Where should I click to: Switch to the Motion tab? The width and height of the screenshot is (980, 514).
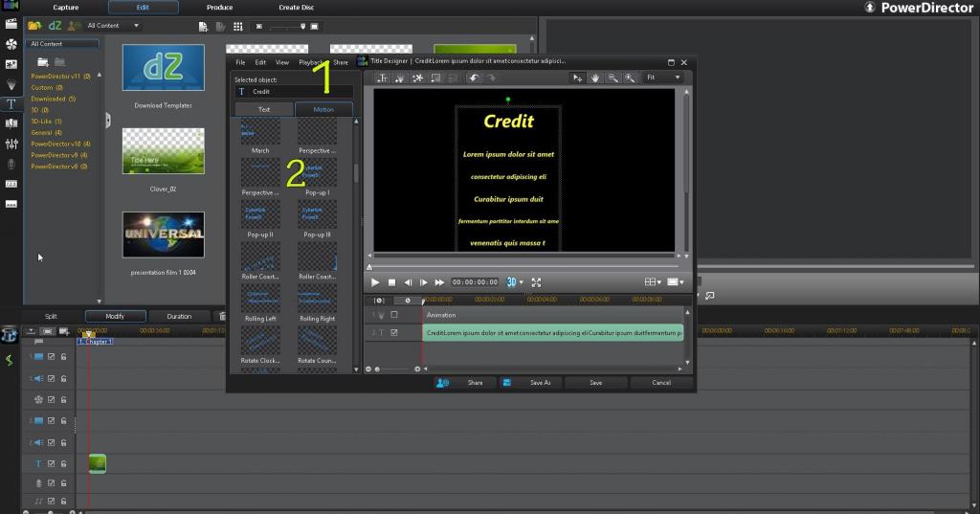[323, 109]
